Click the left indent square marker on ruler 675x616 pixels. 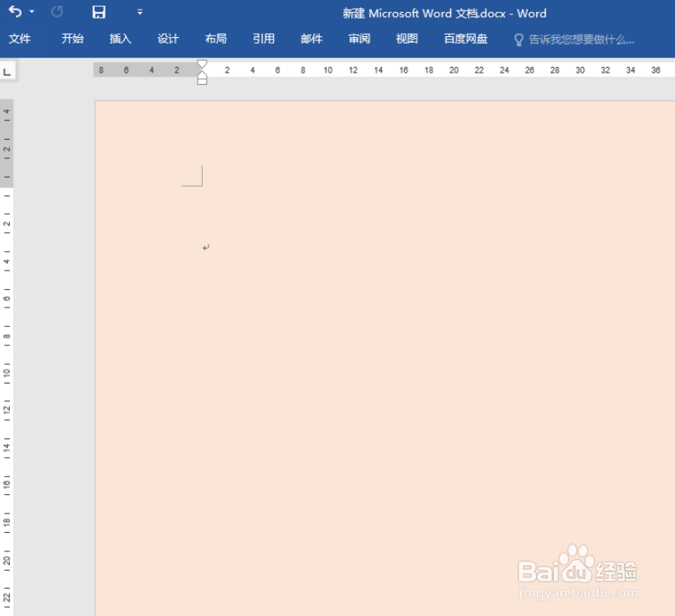[x=202, y=82]
